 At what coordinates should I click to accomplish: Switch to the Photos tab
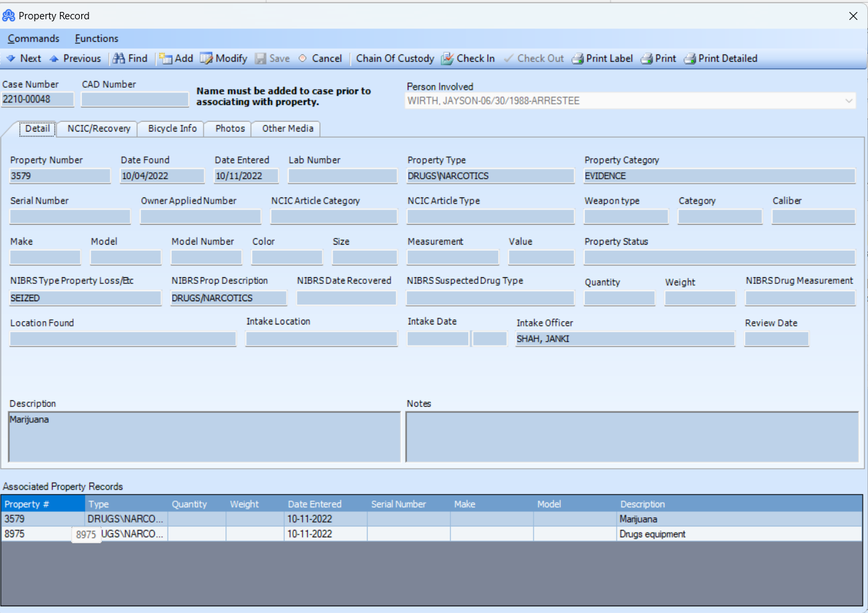pyautogui.click(x=227, y=128)
